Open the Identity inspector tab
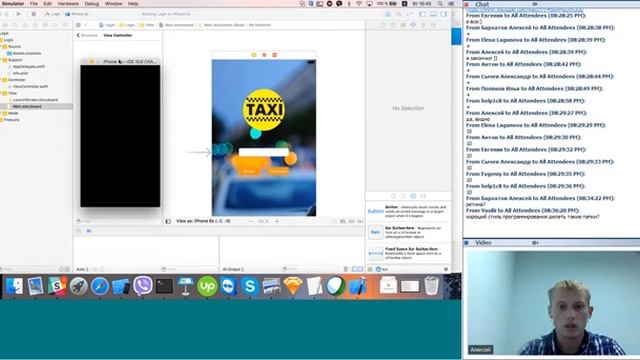640x360 pixels. pyautogui.click(x=403, y=25)
